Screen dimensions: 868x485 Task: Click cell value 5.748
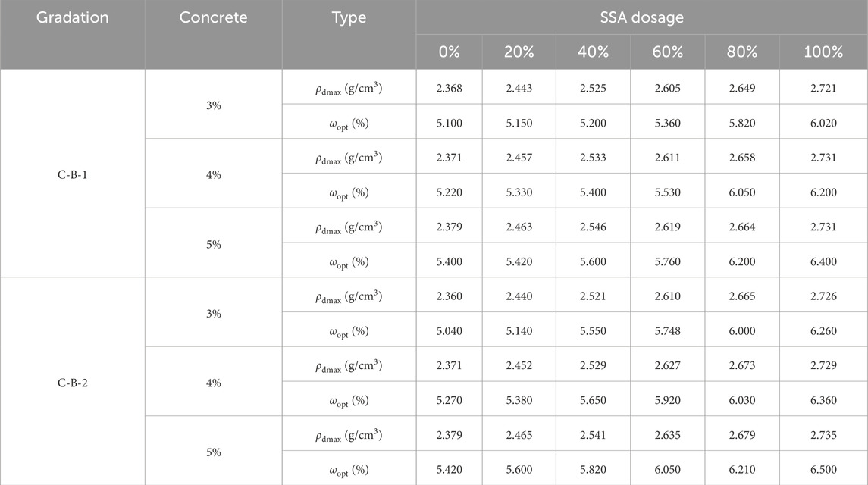coord(666,330)
